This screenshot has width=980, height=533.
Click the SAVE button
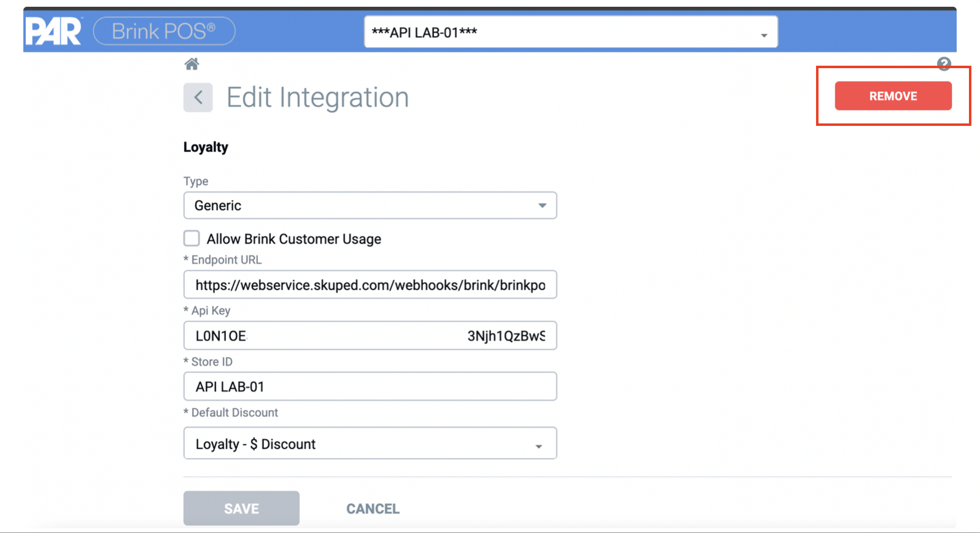click(x=241, y=508)
